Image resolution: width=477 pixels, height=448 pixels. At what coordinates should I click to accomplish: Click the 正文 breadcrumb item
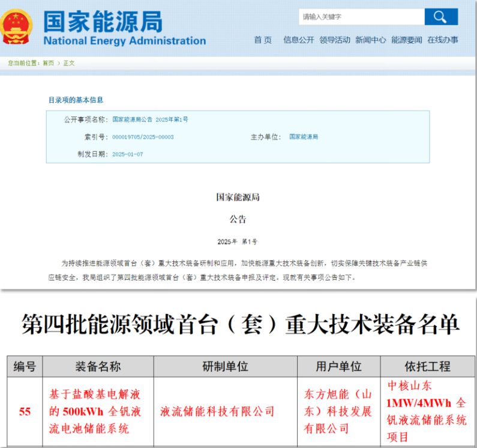point(69,63)
